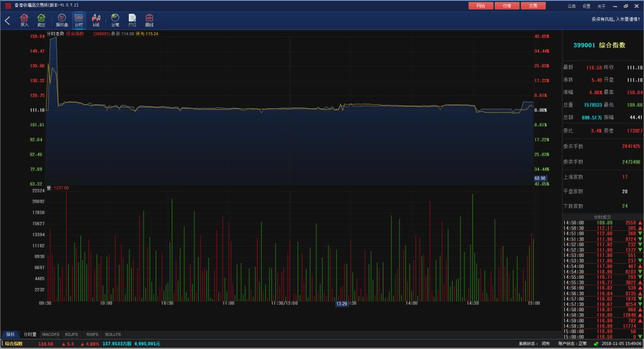Minimize the exchange window

(615, 6)
